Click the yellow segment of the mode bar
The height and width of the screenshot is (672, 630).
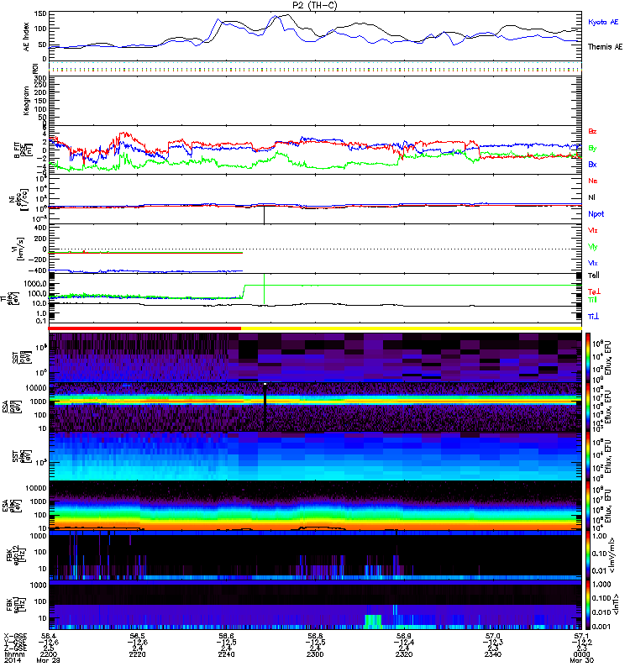412,328
